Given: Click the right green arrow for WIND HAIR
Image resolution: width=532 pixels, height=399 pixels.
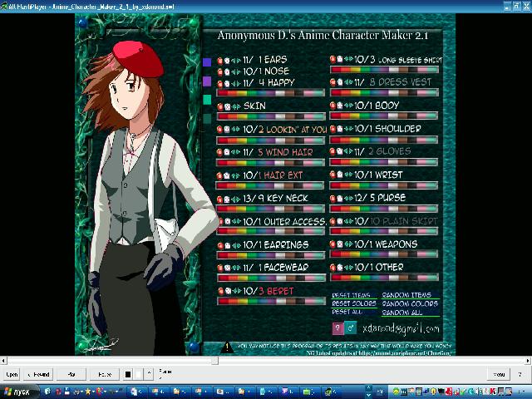Looking at the screenshot, I should coord(238,153).
